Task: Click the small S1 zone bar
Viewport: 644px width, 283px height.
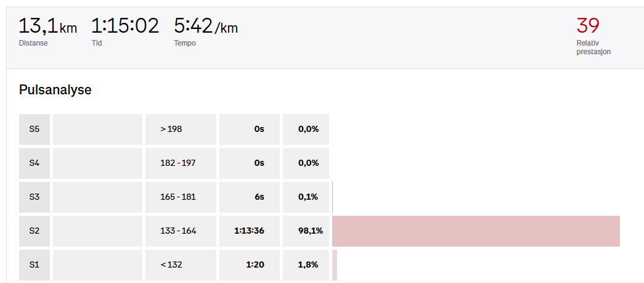Action: pyautogui.click(x=335, y=265)
